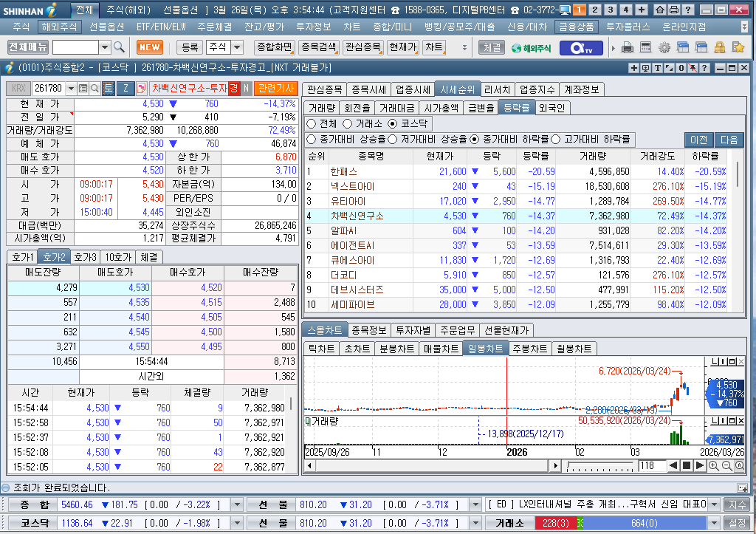
Task: Switch to the 거래량 ranking tab
Action: pyautogui.click(x=322, y=108)
